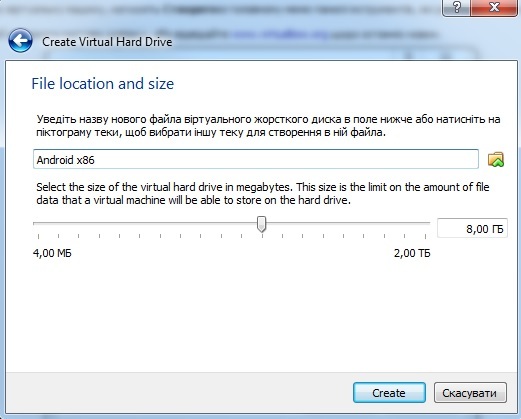Click the Select the size description text
This screenshot has width=521, height=419.
click(263, 193)
